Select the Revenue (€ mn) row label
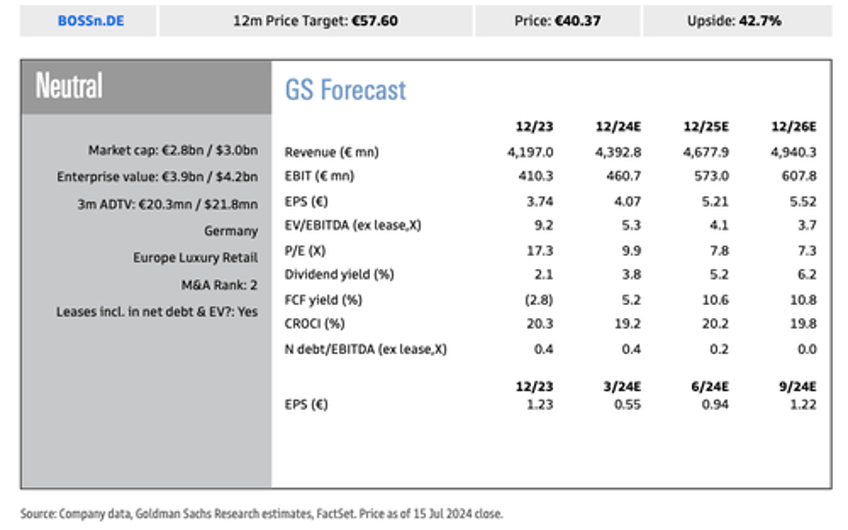This screenshot has width=848, height=530. click(x=332, y=152)
